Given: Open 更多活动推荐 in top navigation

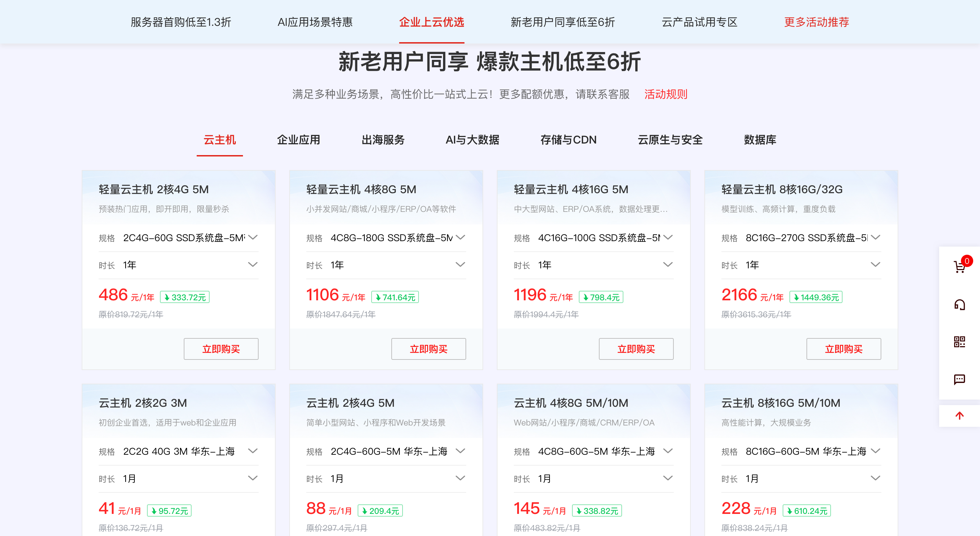Looking at the screenshot, I should pos(816,22).
